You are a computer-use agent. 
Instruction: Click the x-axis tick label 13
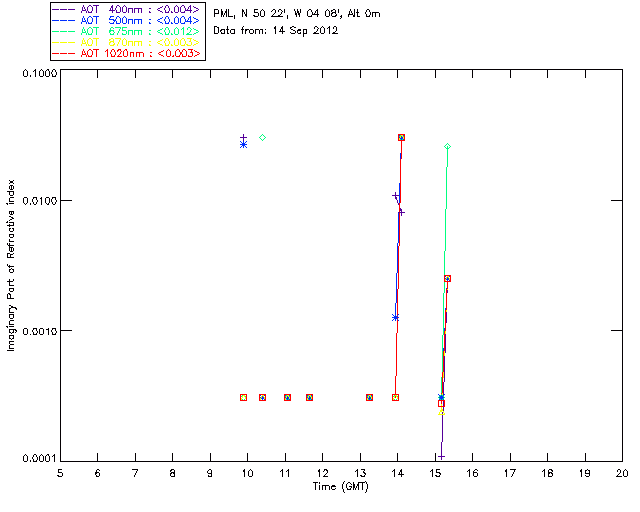[360, 473]
